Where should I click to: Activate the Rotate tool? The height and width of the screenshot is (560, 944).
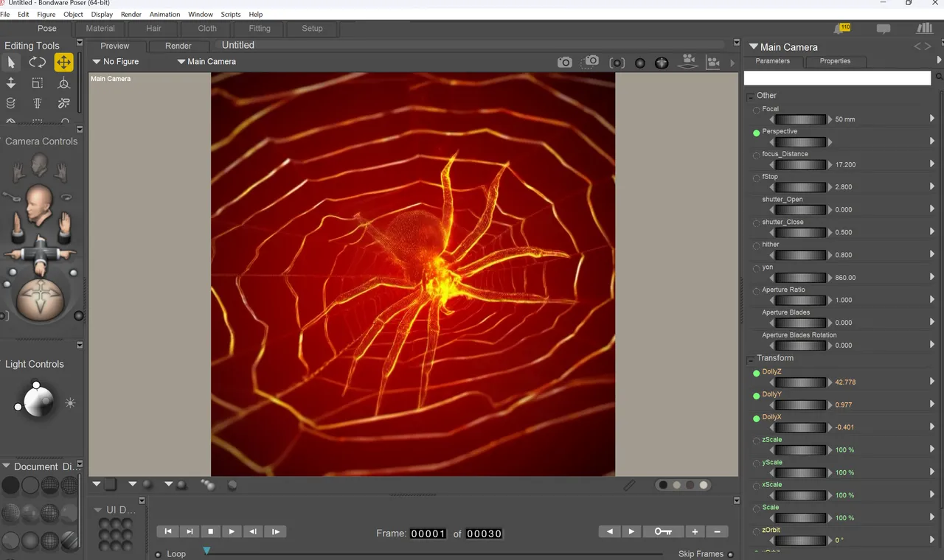(x=37, y=63)
